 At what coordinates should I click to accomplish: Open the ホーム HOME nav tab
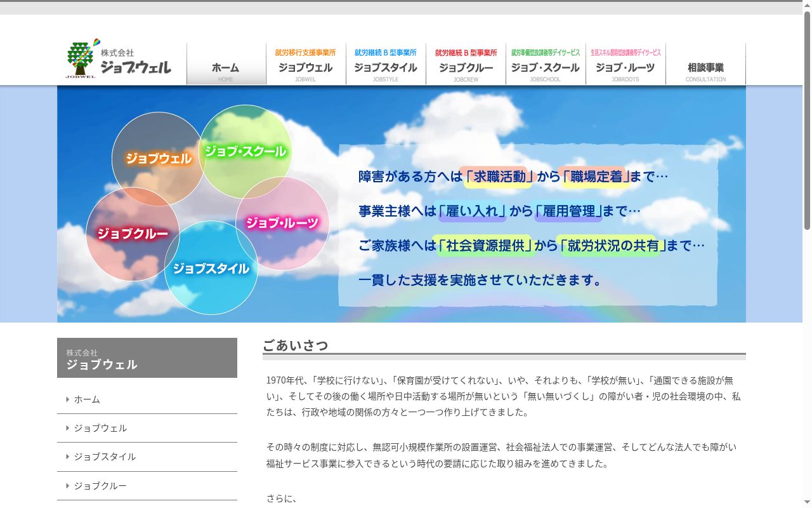point(226,64)
